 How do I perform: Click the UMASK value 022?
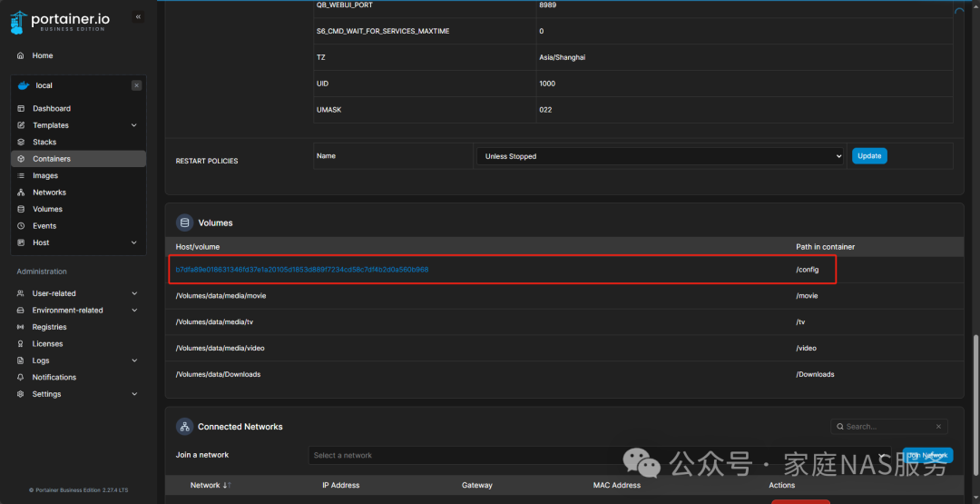(546, 110)
